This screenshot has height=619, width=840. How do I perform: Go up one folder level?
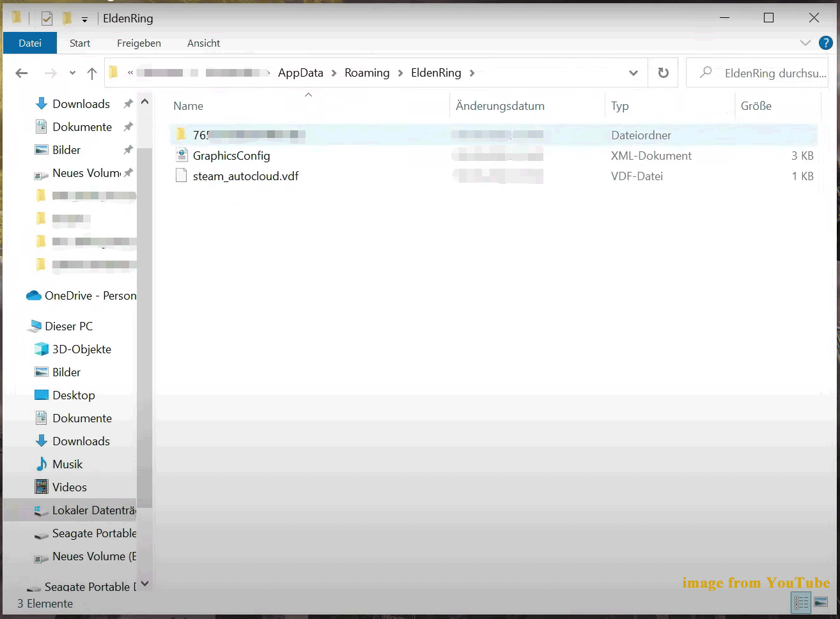[x=92, y=73]
